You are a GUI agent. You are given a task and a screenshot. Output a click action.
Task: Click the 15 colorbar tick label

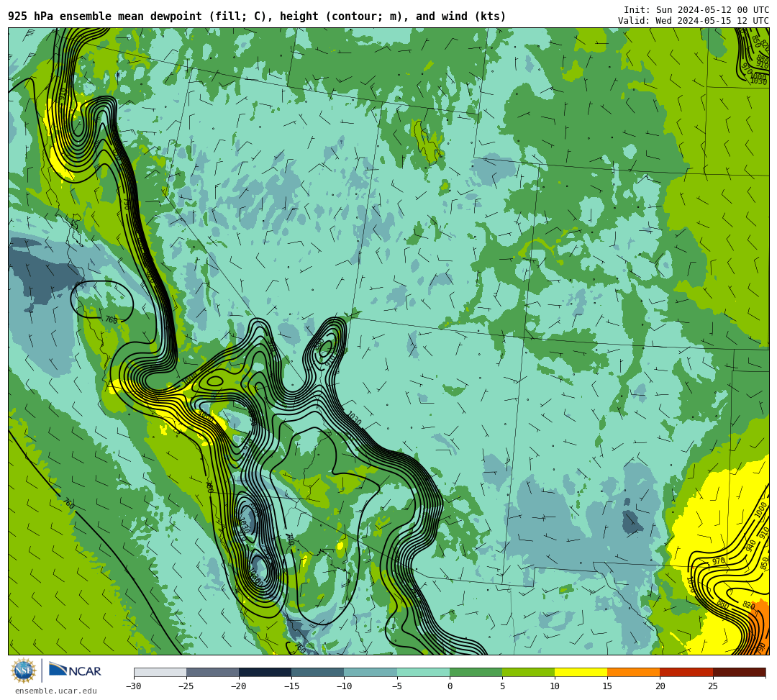(x=607, y=686)
